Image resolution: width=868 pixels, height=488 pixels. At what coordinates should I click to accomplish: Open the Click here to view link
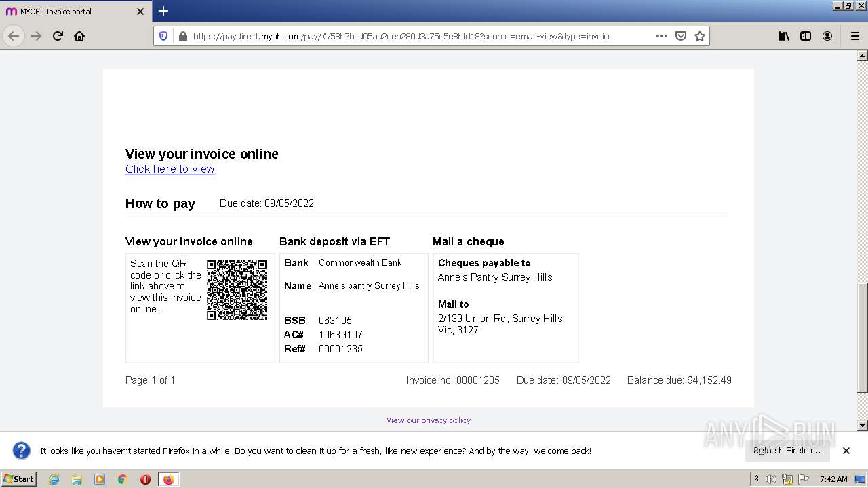[170, 169]
